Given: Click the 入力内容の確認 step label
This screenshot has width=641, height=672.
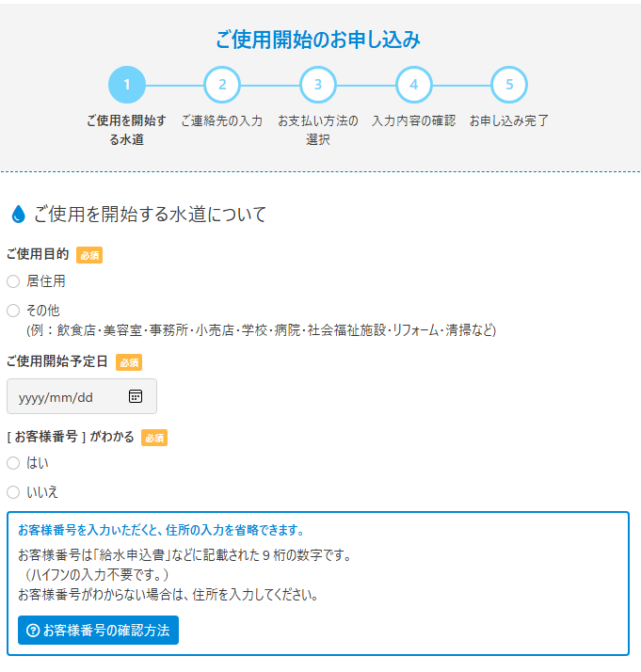Looking at the screenshot, I should [x=413, y=121].
